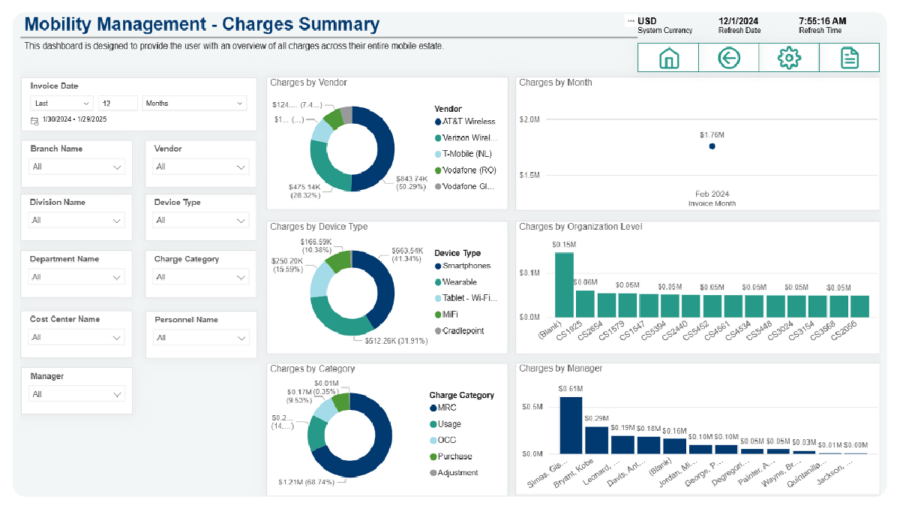Select Tablet - Wi-Fi legend entry

pos(466,298)
